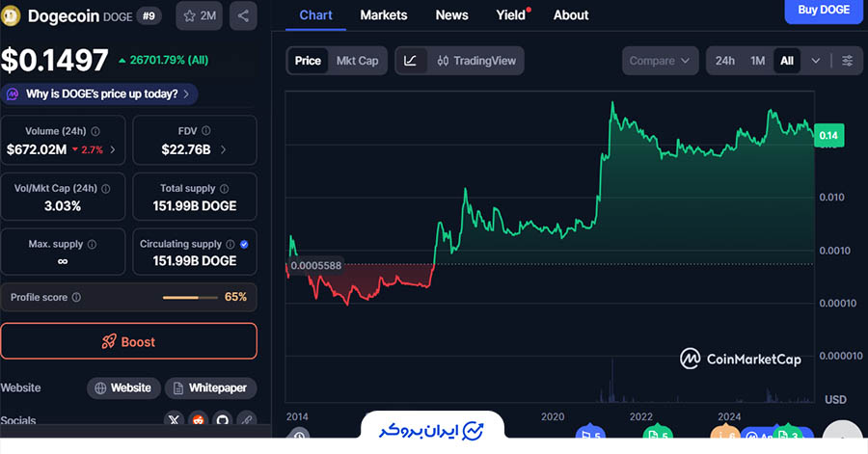Click the 0.0005588 starting price label
The image size is (868, 454).
click(x=315, y=265)
